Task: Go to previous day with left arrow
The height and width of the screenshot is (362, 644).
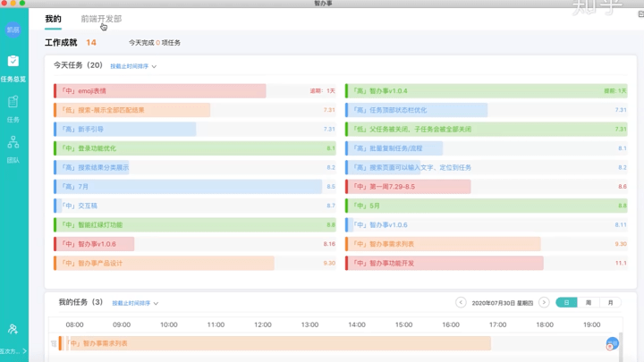Action: pyautogui.click(x=461, y=303)
